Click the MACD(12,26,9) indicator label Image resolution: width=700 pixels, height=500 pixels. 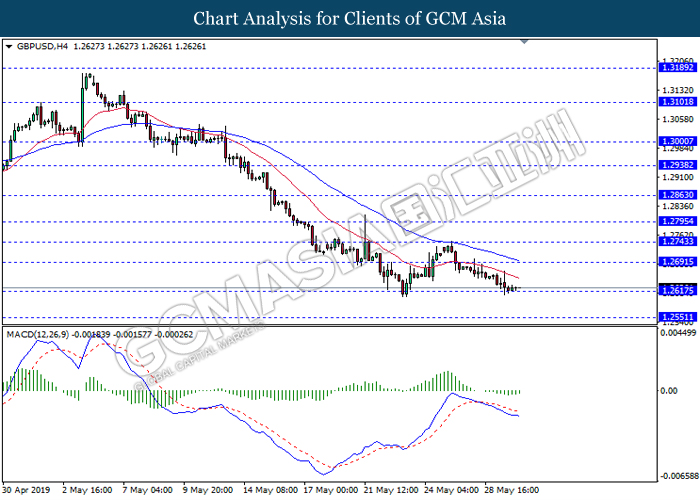coord(38,334)
